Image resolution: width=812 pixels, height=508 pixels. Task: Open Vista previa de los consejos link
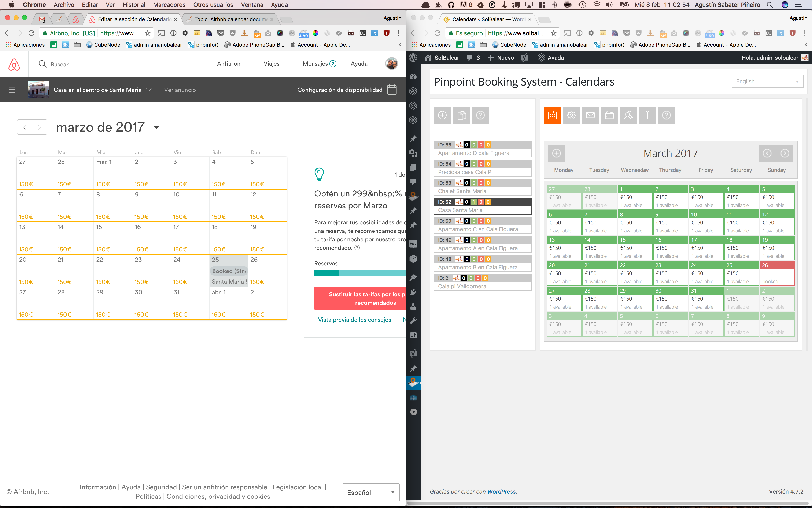coord(354,320)
